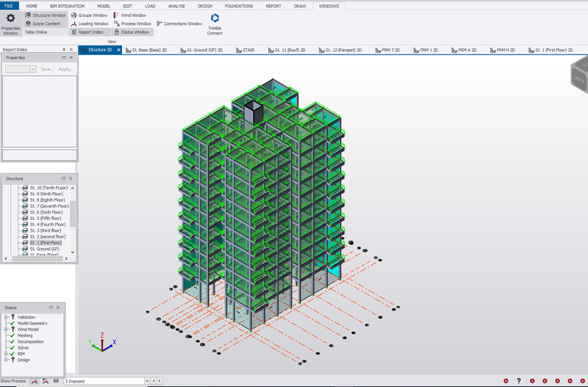Image resolution: width=588 pixels, height=387 pixels.
Task: Open the Properties Window gear icon
Action: 10,18
